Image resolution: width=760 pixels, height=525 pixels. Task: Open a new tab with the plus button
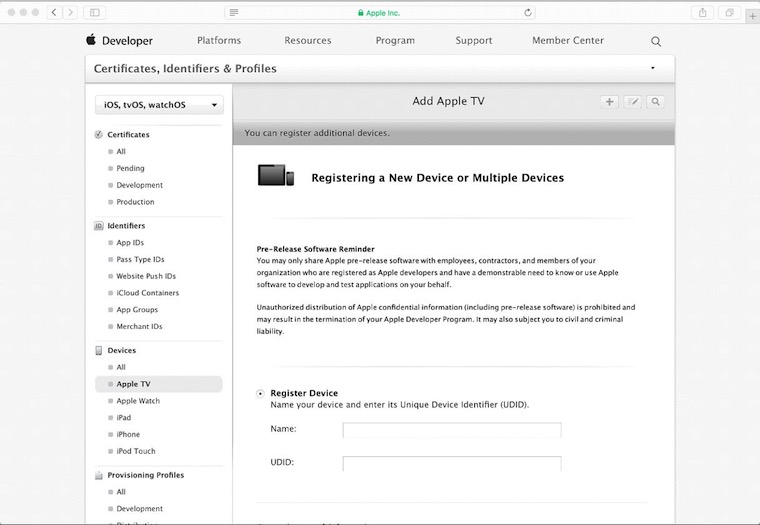click(x=752, y=16)
